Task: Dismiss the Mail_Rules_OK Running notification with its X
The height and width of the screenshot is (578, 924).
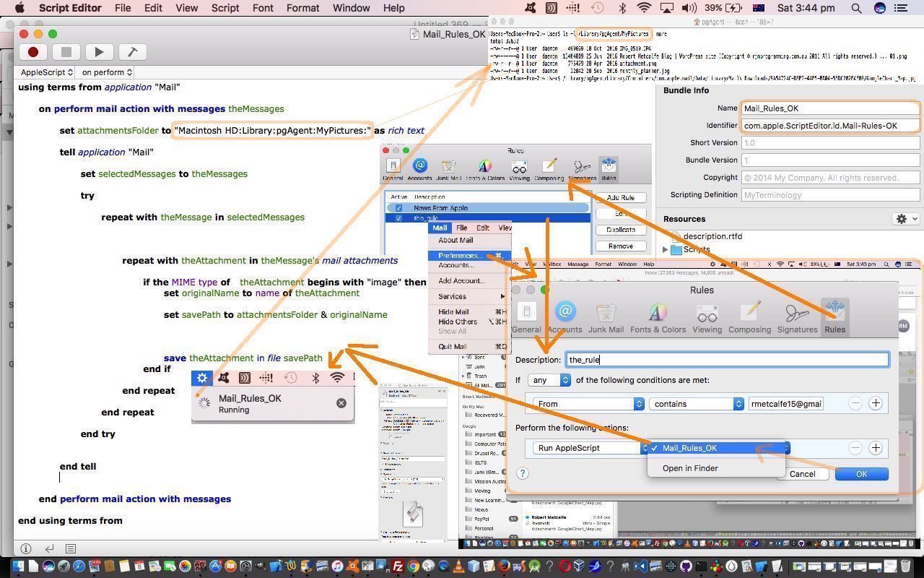Action: (341, 403)
